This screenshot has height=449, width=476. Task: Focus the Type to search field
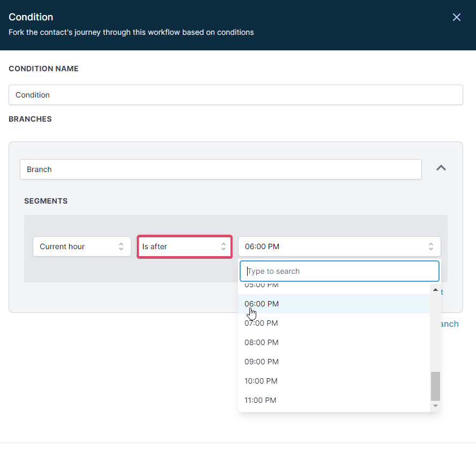(x=339, y=271)
